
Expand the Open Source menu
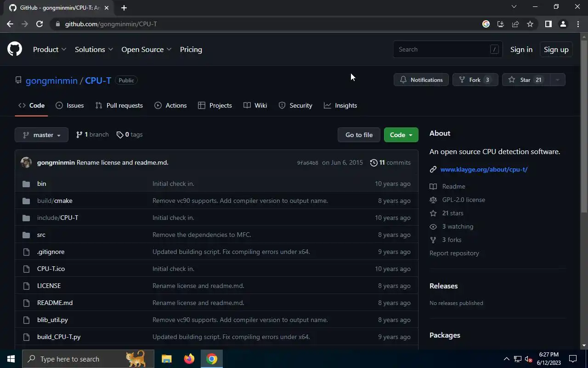147,49
